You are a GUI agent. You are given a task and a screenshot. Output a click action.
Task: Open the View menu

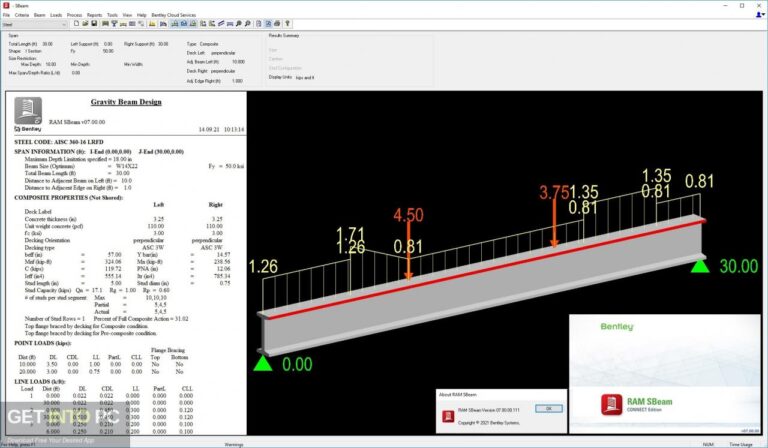tap(127, 15)
